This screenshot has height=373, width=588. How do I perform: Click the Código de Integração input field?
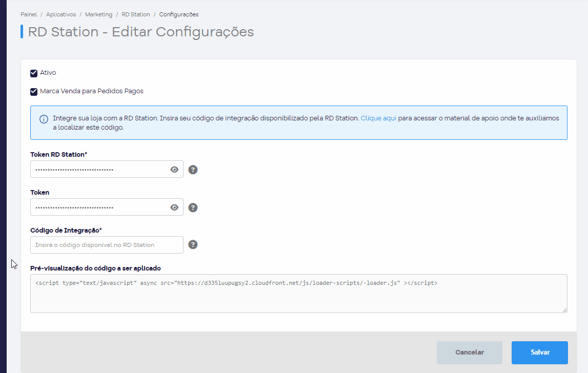pos(107,245)
